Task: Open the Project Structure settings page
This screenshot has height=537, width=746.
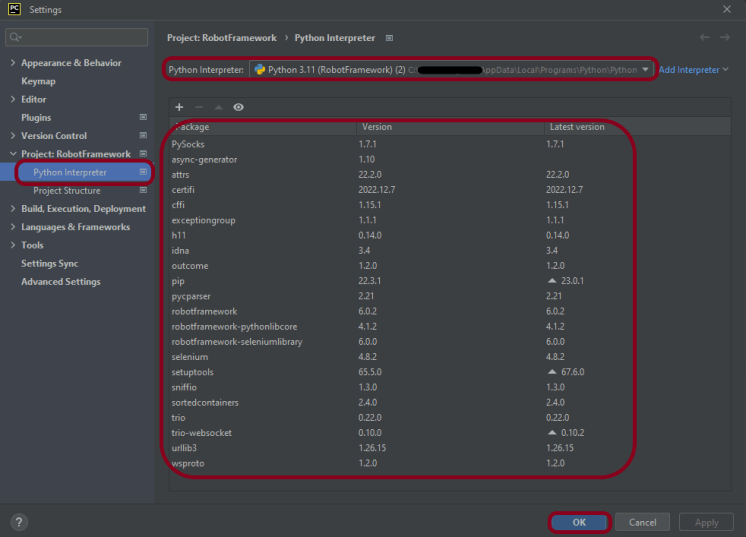Action: [67, 191]
